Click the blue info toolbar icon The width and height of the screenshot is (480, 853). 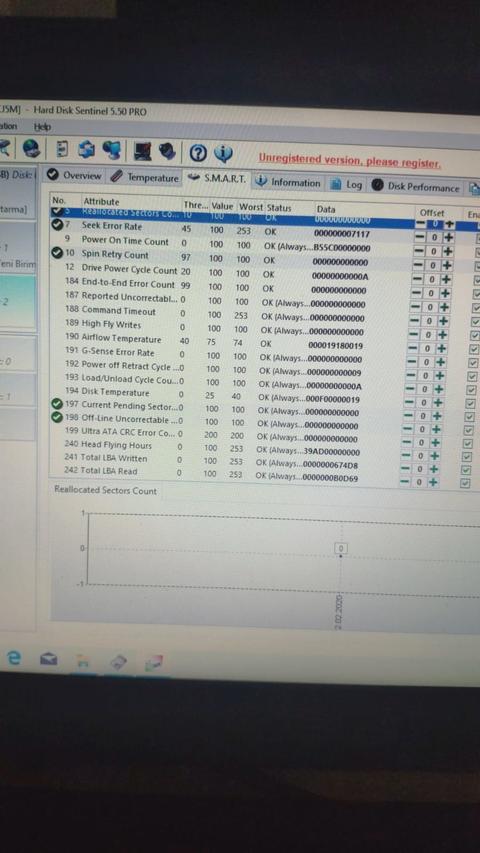click(x=223, y=154)
